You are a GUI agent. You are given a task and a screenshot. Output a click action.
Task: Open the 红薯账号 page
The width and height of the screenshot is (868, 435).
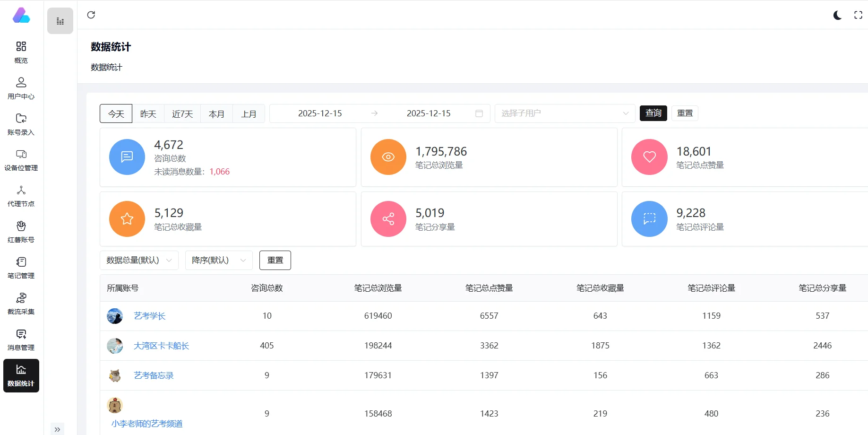pos(21,232)
